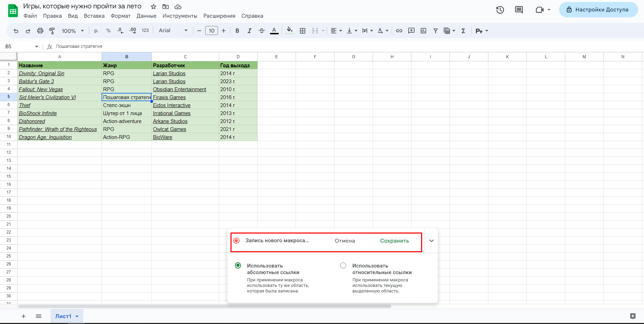644x324 pixels.
Task: Click the Insert chart icon
Action: (424, 31)
